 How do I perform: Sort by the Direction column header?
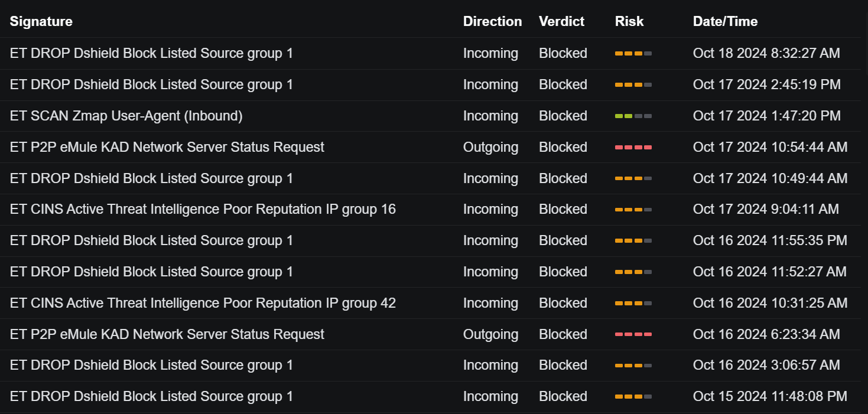click(492, 22)
